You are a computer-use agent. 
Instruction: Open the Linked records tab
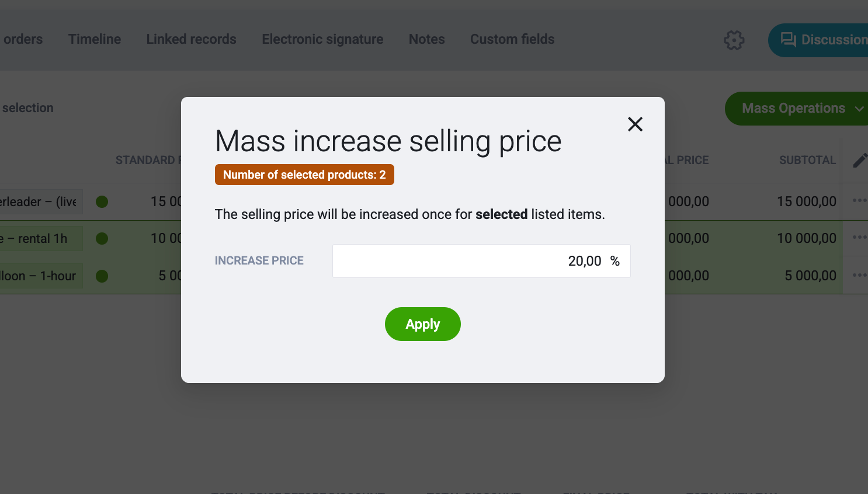[192, 39]
